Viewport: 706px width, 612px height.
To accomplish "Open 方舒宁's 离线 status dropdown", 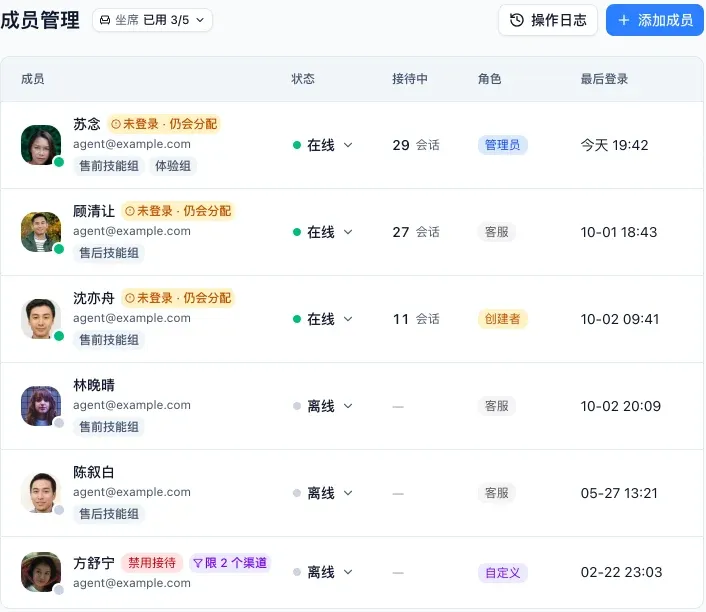I will [322, 572].
